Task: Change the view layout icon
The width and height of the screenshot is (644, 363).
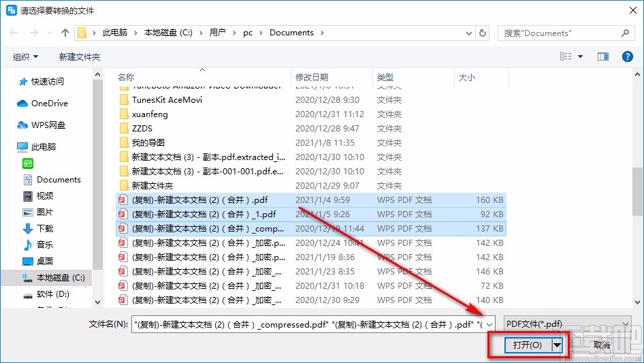Action: pos(566,57)
